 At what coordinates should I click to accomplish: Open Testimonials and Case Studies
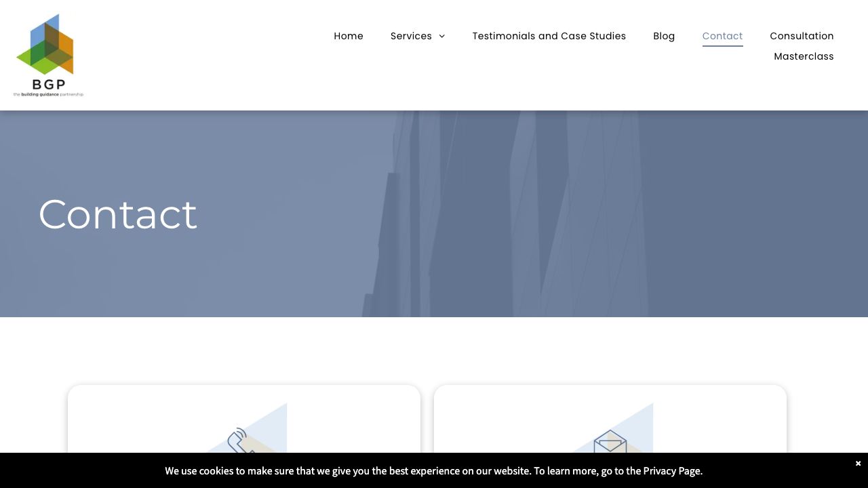pyautogui.click(x=549, y=36)
